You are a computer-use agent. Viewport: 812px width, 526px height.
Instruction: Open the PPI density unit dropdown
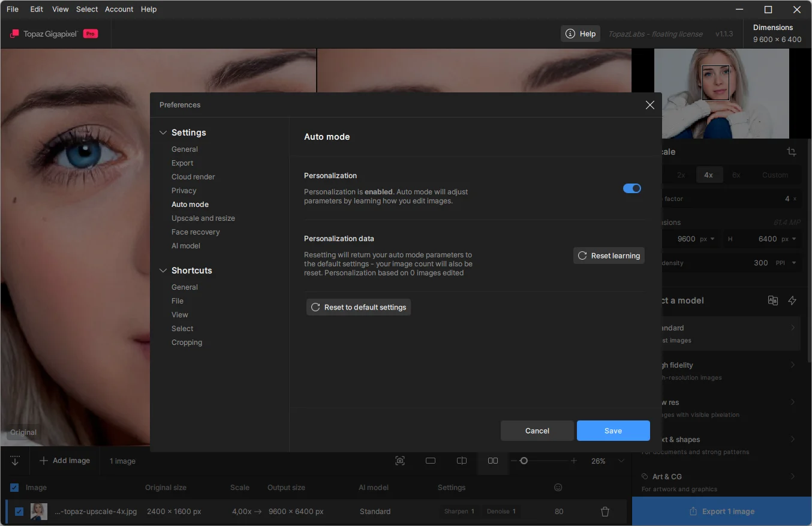(x=787, y=263)
